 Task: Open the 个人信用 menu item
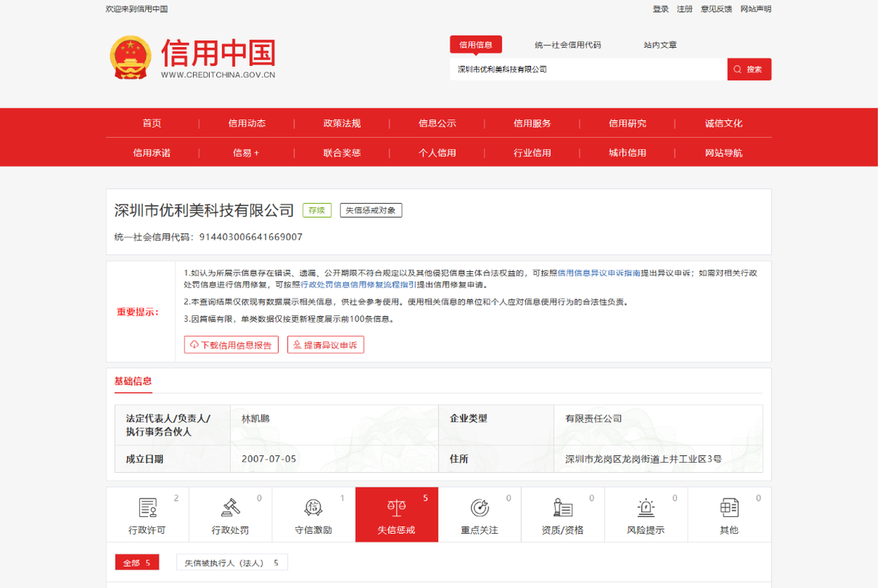pyautogui.click(x=437, y=153)
